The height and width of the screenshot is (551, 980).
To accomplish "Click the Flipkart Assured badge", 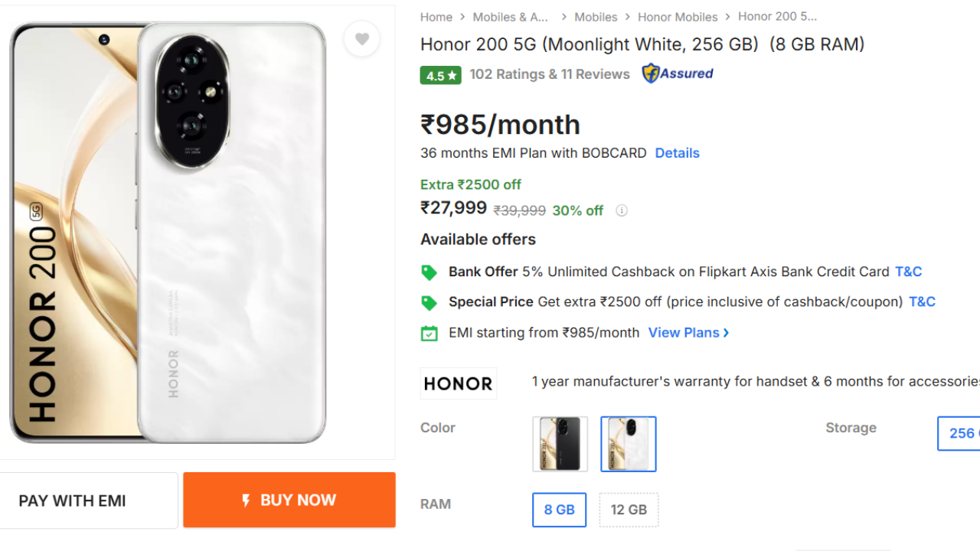I will tap(677, 73).
